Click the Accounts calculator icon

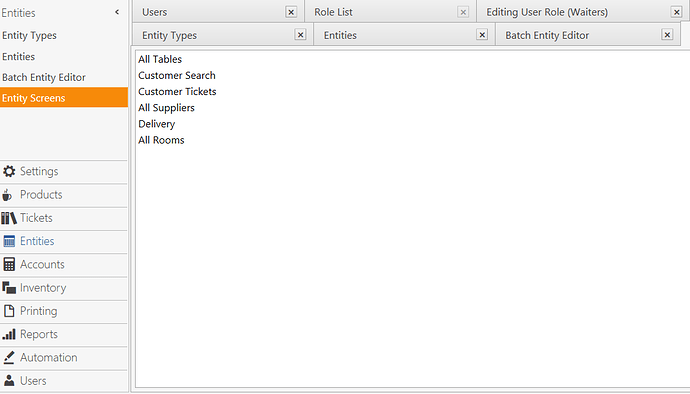tap(9, 265)
